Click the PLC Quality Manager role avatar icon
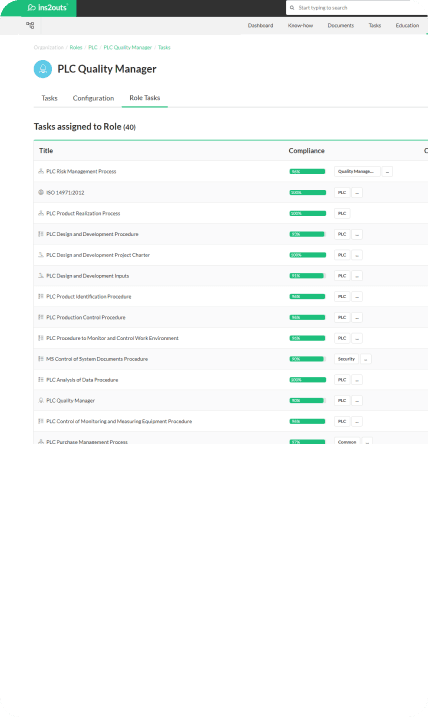This screenshot has height=717, width=428. tap(43, 69)
